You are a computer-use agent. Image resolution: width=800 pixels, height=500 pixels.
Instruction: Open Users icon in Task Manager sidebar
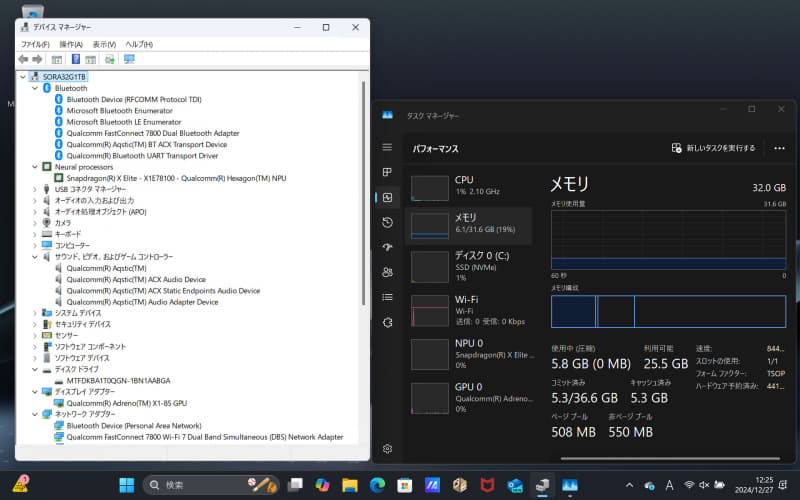pos(387,272)
